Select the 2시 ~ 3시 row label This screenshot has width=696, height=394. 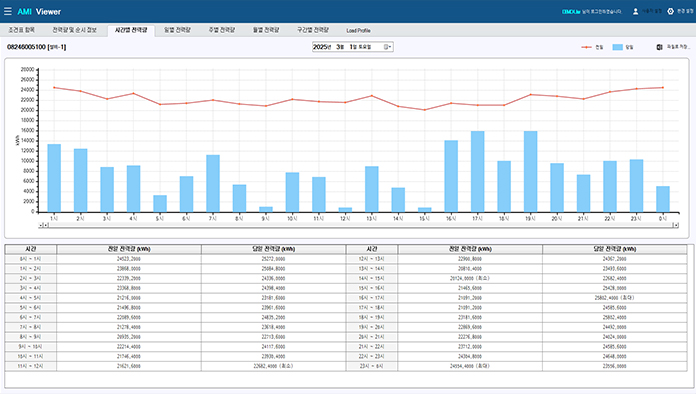(x=31, y=278)
